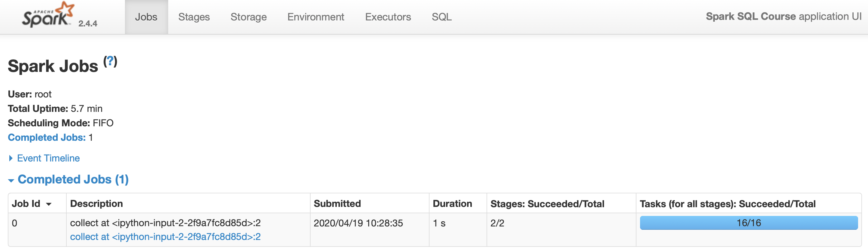View the Executors tab
The width and height of the screenshot is (868, 252).
click(x=388, y=17)
